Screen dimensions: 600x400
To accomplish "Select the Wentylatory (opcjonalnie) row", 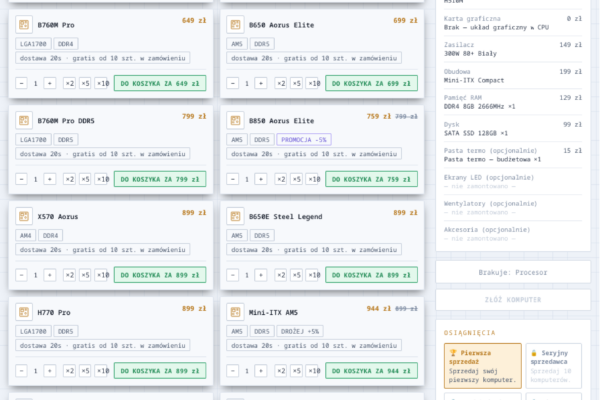I will point(513,207).
